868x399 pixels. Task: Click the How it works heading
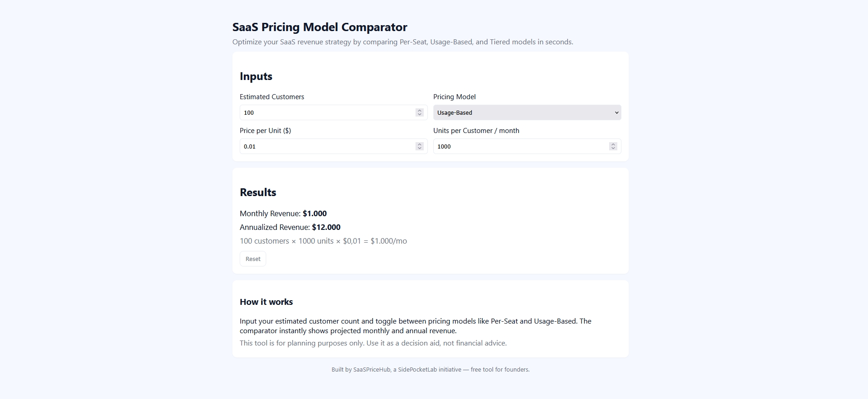click(266, 302)
